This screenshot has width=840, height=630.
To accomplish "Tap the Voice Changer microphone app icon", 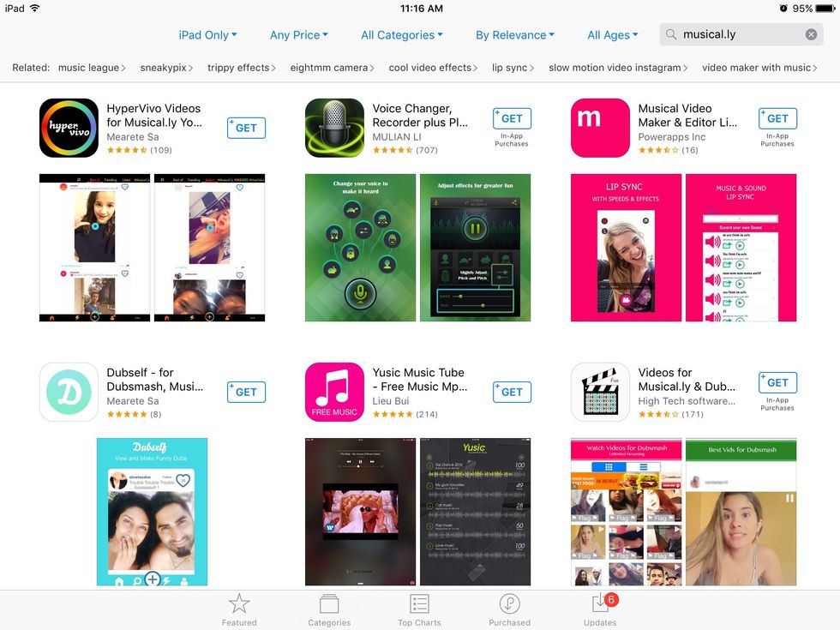I will pyautogui.click(x=334, y=128).
